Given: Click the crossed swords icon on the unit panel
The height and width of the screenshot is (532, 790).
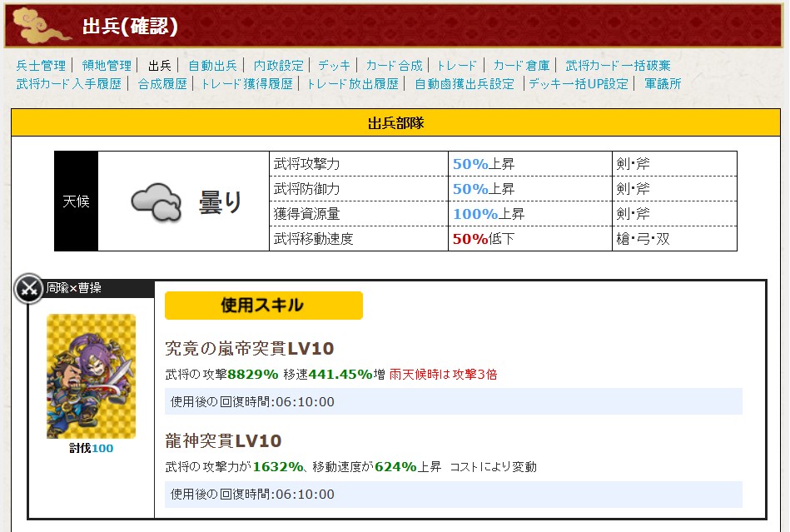Looking at the screenshot, I should pyautogui.click(x=29, y=289).
